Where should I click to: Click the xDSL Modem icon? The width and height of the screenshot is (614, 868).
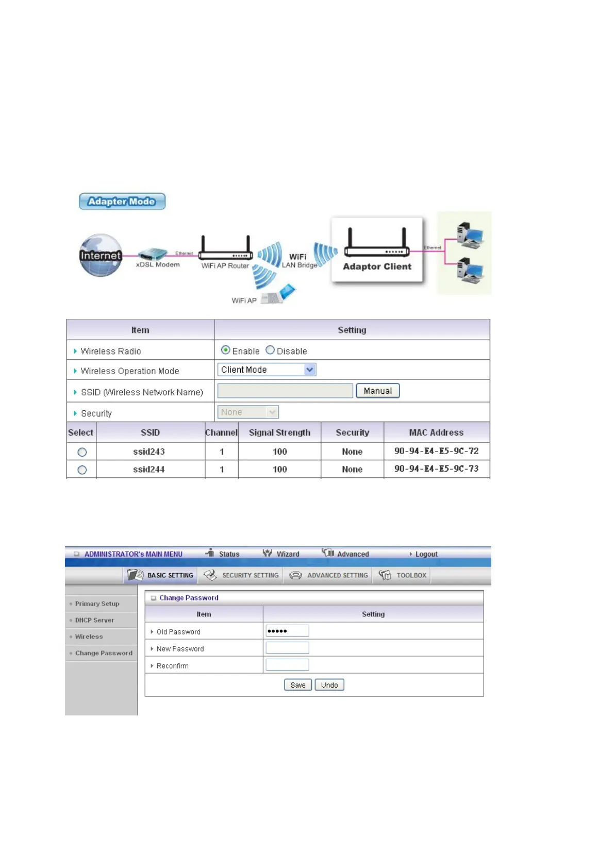point(154,254)
